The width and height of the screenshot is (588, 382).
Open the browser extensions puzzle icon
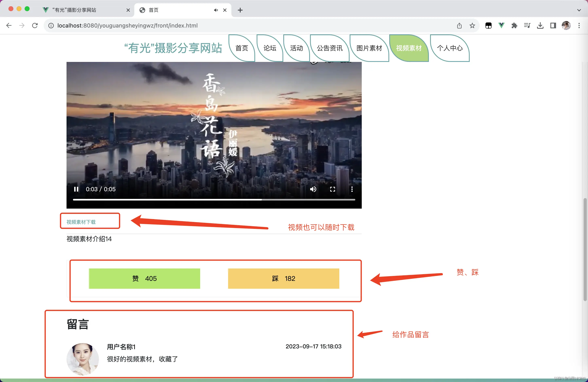pyautogui.click(x=514, y=25)
